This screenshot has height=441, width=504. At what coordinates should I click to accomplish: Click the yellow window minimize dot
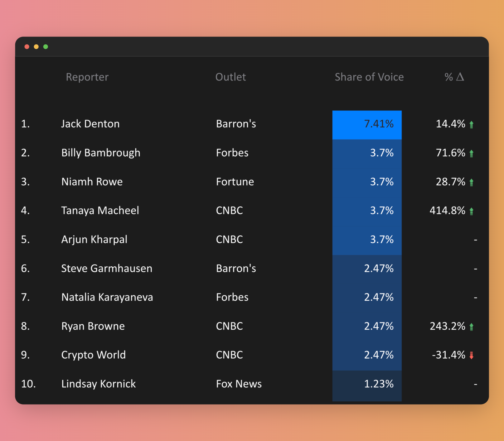point(36,47)
